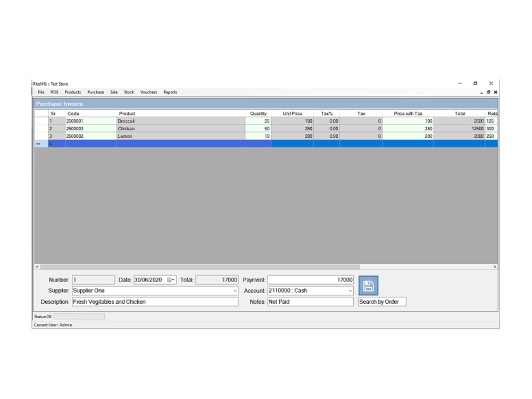Click the Payment amount field
Screen dimensions: 532x399
(x=311, y=279)
